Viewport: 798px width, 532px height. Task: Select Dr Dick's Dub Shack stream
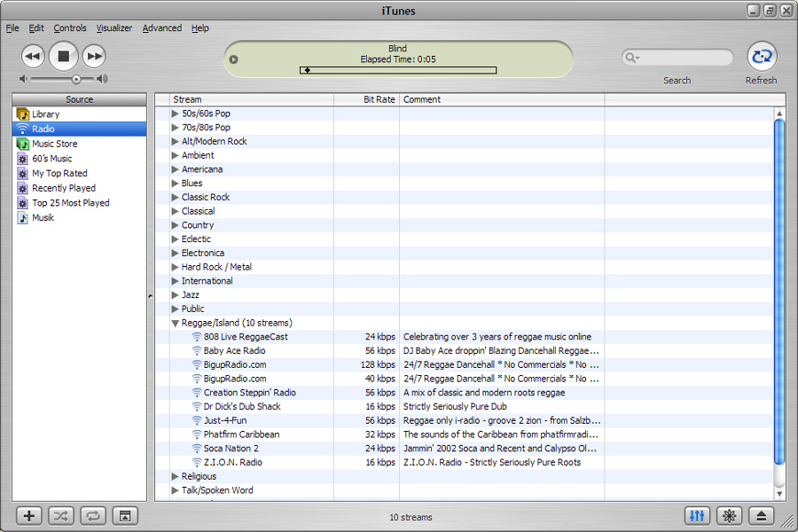pyautogui.click(x=464, y=406)
